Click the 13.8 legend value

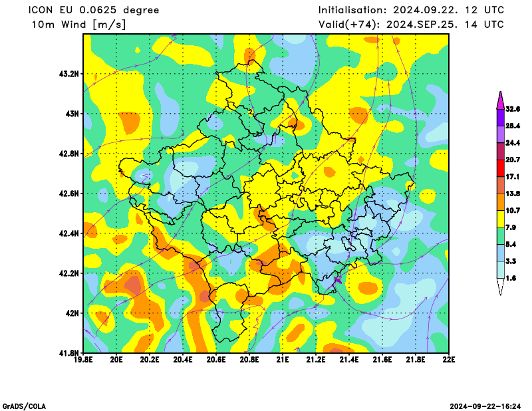(513, 194)
